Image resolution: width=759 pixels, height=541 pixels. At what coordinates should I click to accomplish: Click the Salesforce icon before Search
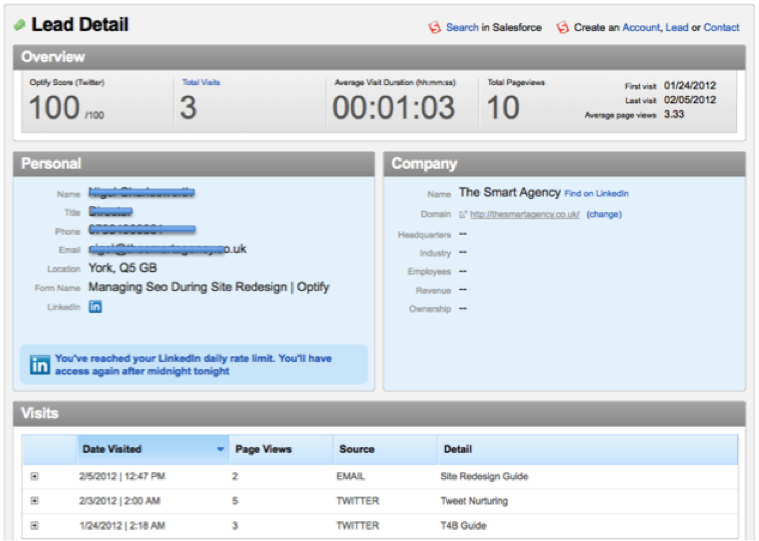click(x=434, y=27)
